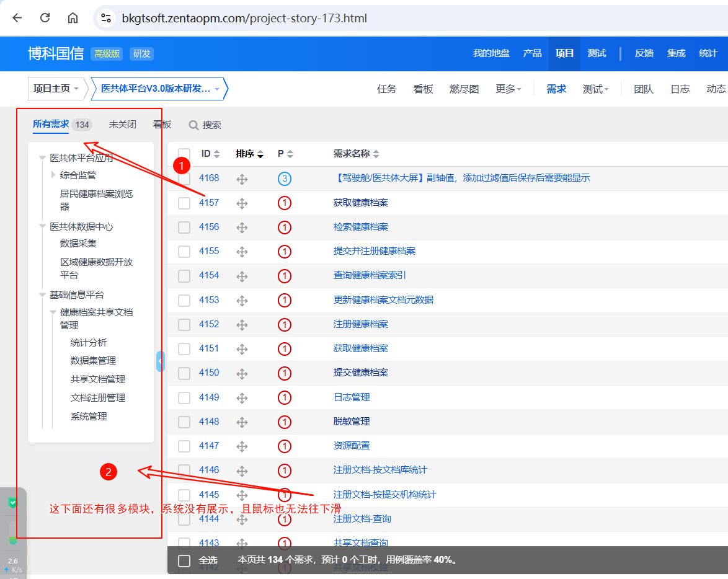Image resolution: width=728 pixels, height=579 pixels.
Task: Click the browser back arrow
Action: [17, 18]
